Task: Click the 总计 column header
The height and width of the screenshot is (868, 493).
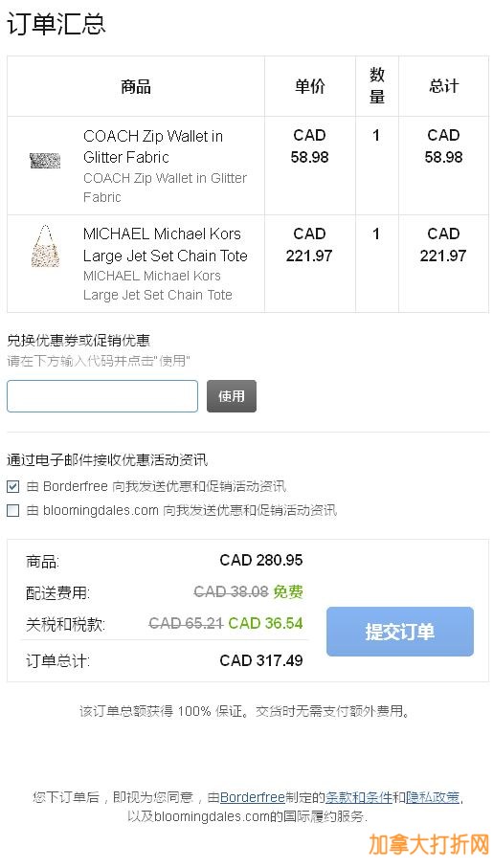Action: click(444, 86)
